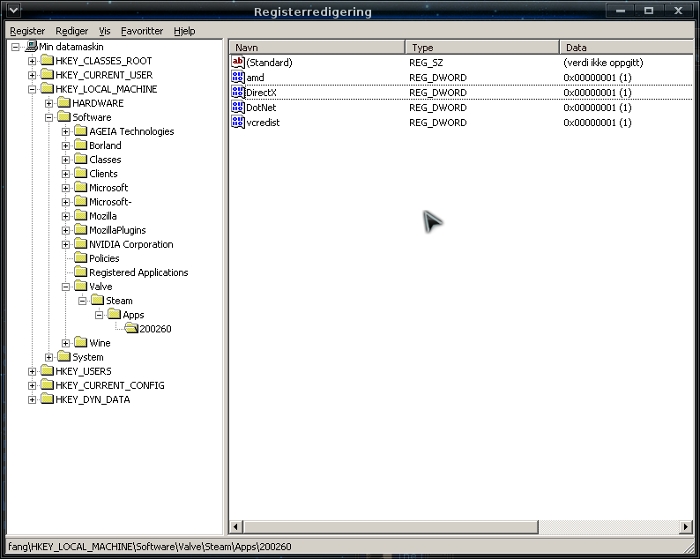Click the DirectX DWORD value icon

238,92
